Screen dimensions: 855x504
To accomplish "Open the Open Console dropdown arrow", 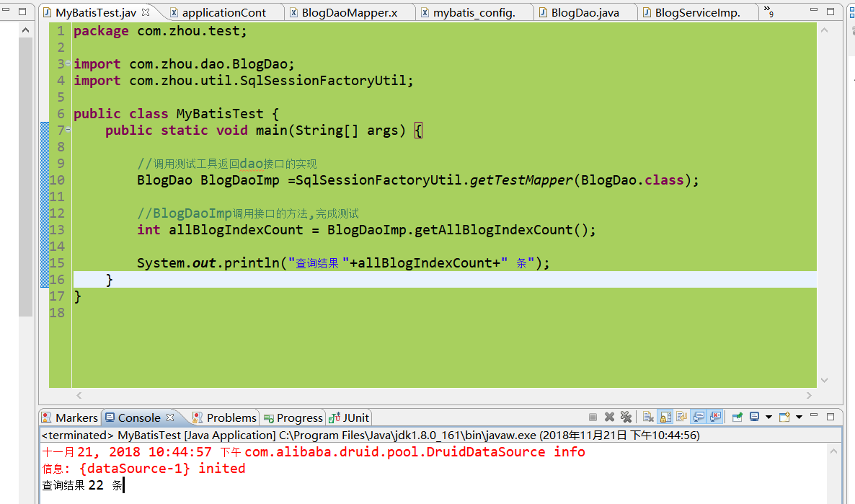I will (x=799, y=417).
